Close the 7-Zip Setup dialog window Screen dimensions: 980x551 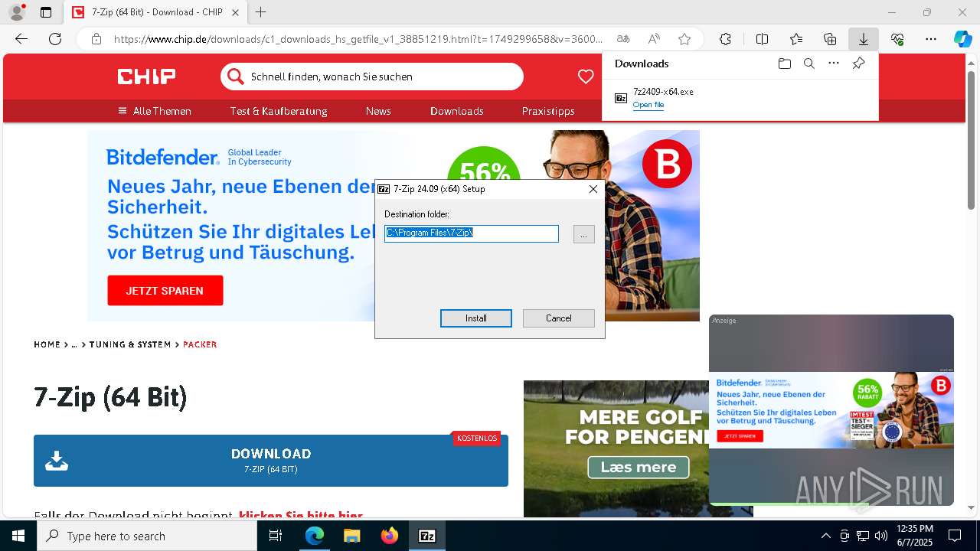click(593, 189)
